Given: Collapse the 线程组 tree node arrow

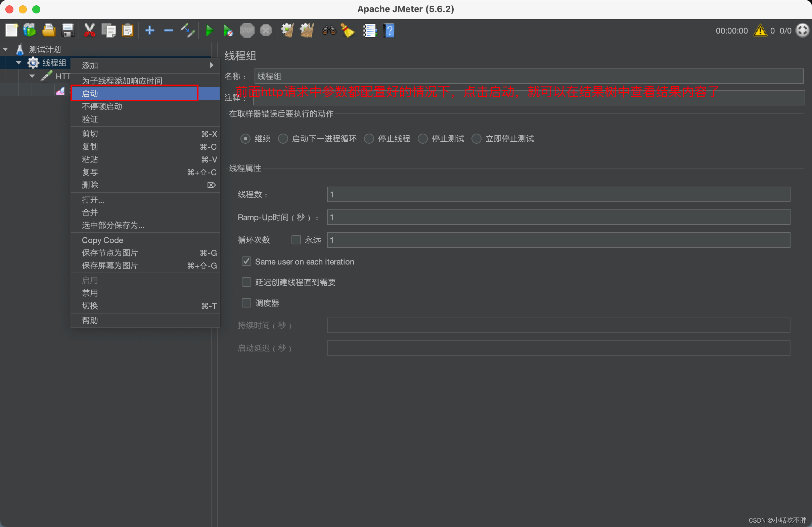Looking at the screenshot, I should click(19, 63).
